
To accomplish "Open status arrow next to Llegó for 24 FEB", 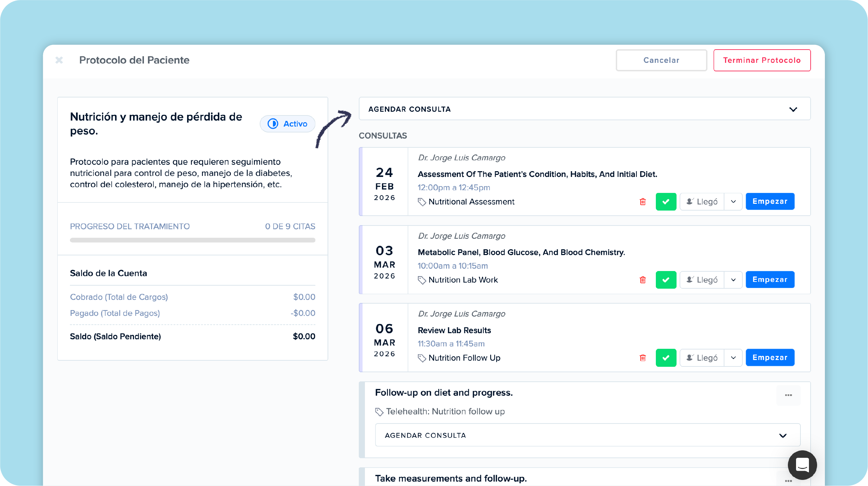I will pos(733,202).
